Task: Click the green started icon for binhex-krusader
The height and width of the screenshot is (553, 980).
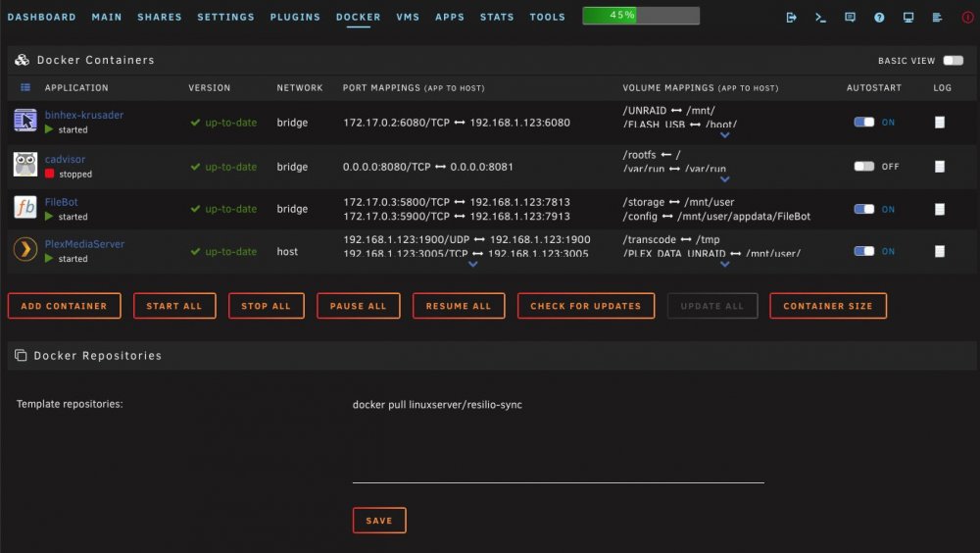Action: (x=49, y=129)
